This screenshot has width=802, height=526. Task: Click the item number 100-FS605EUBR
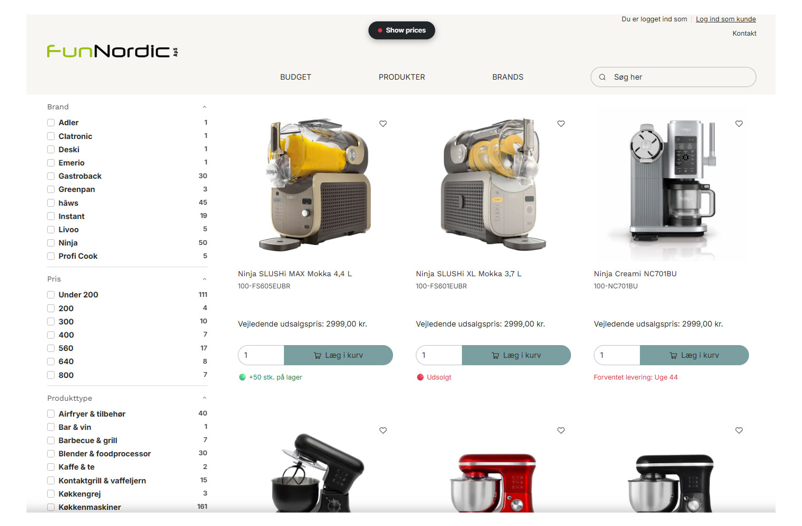264,286
